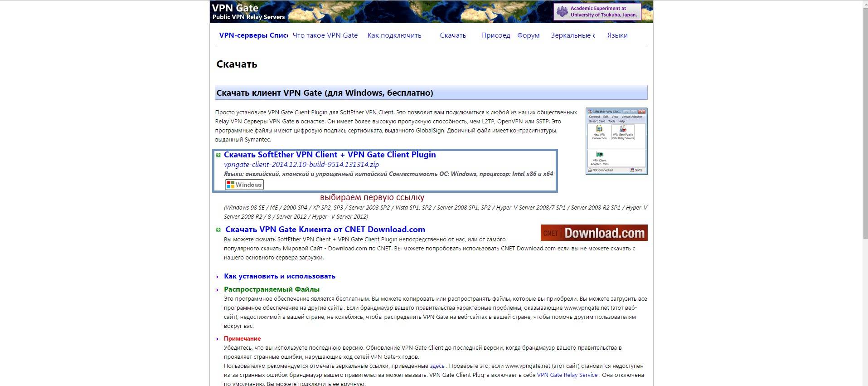Open the Присоединиться navigation item
This screenshot has width=868, height=386.
tap(496, 35)
